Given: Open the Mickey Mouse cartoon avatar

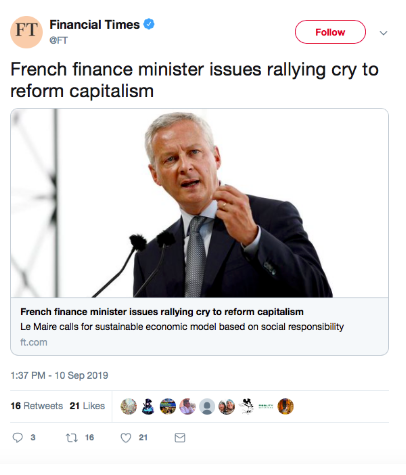Looking at the screenshot, I should 246,406.
